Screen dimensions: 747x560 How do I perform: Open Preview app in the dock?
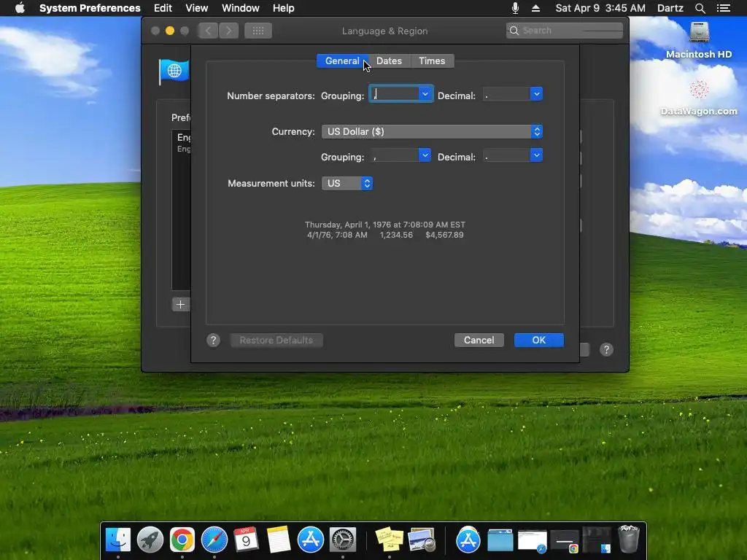coord(422,540)
